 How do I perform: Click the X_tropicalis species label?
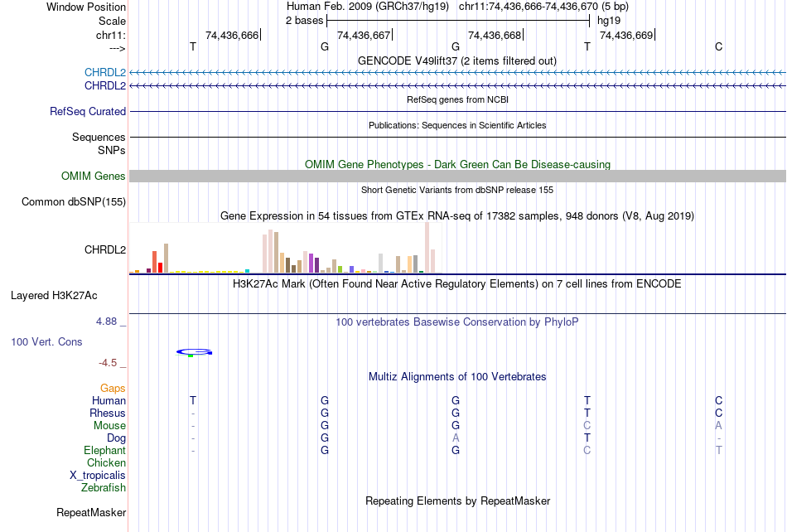click(98, 476)
